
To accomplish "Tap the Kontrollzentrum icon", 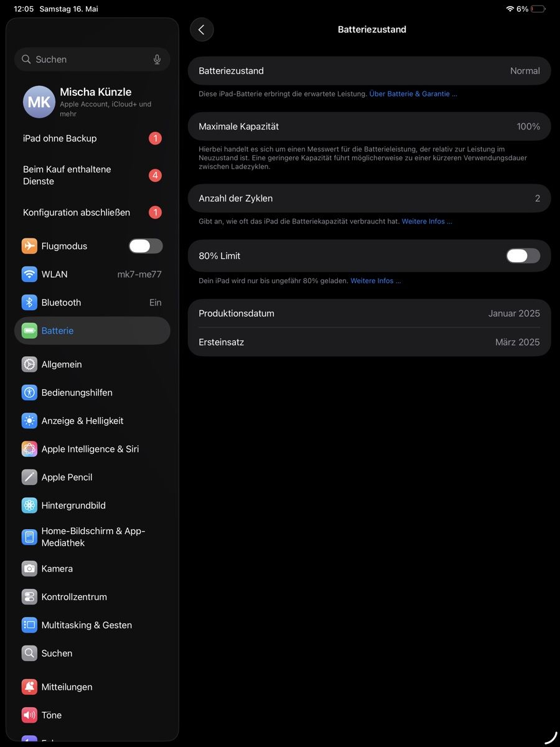I will [x=29, y=596].
